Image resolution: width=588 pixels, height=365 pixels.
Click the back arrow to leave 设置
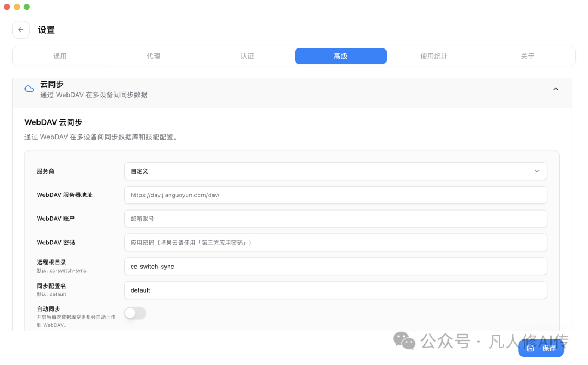[x=21, y=29]
